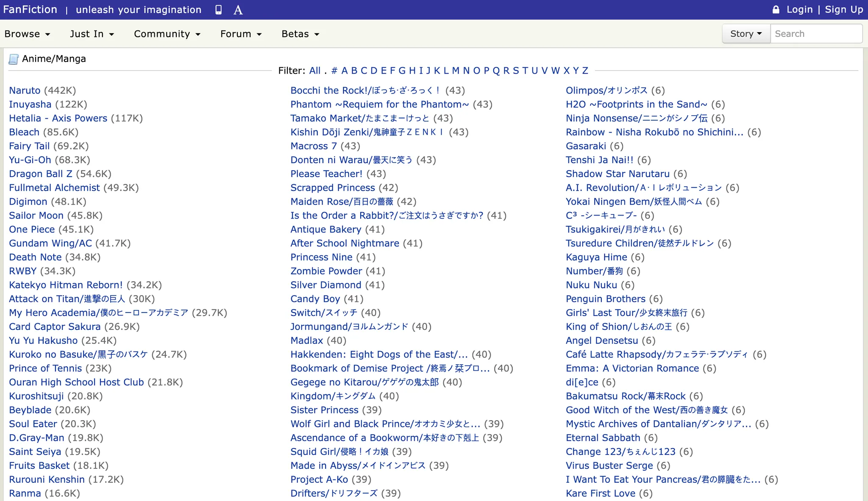Open the Antique Bakery category
The image size is (868, 501).
click(326, 230)
